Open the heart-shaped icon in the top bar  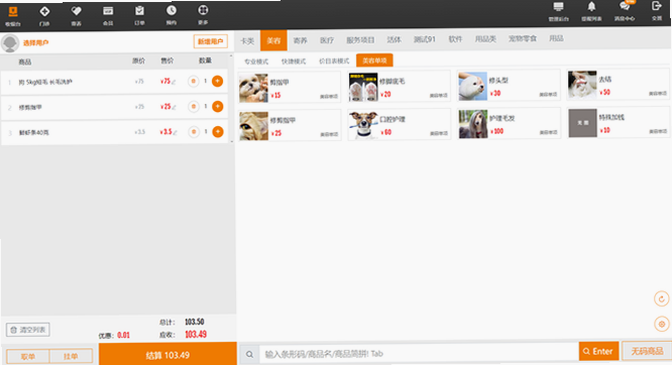click(x=76, y=16)
